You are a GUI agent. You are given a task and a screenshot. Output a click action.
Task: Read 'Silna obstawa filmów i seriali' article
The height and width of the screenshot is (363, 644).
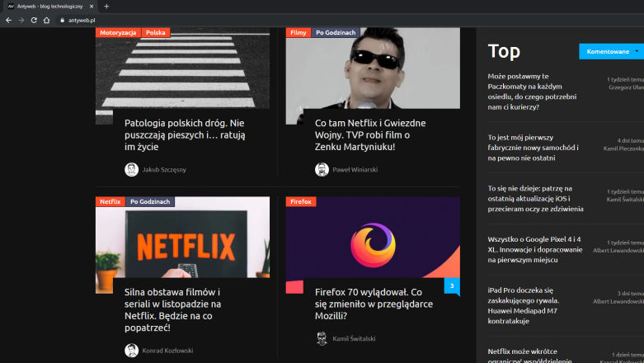tap(173, 310)
